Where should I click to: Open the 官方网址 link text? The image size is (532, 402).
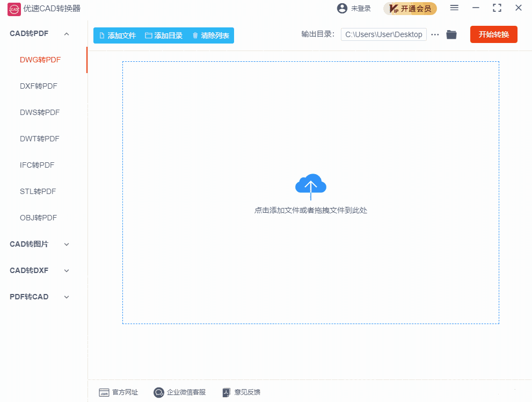point(125,392)
